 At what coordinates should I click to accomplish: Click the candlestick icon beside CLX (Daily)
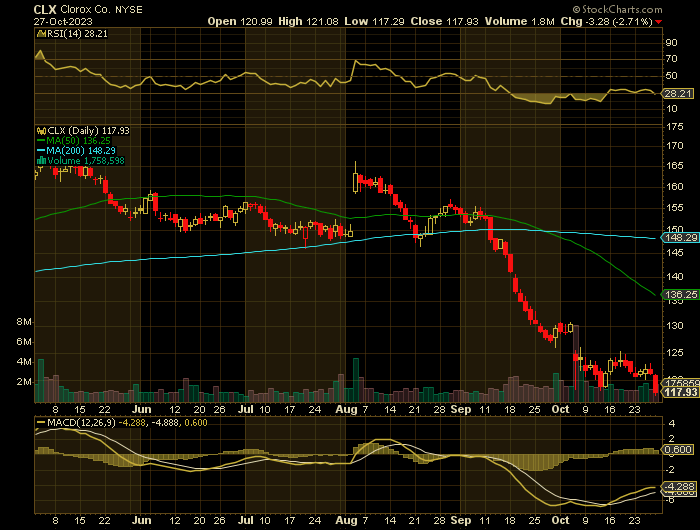pyautogui.click(x=41, y=131)
